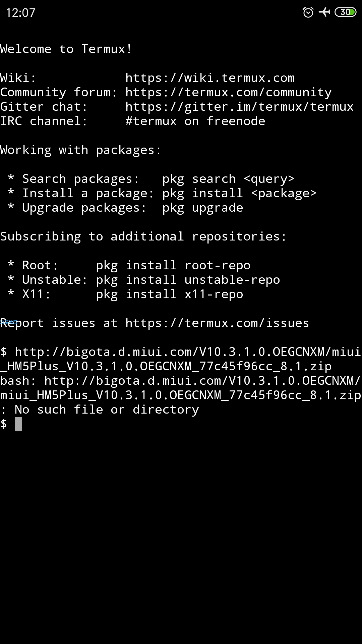
Task: Tap the '#termux on freenode' IRC text
Action: tap(195, 121)
